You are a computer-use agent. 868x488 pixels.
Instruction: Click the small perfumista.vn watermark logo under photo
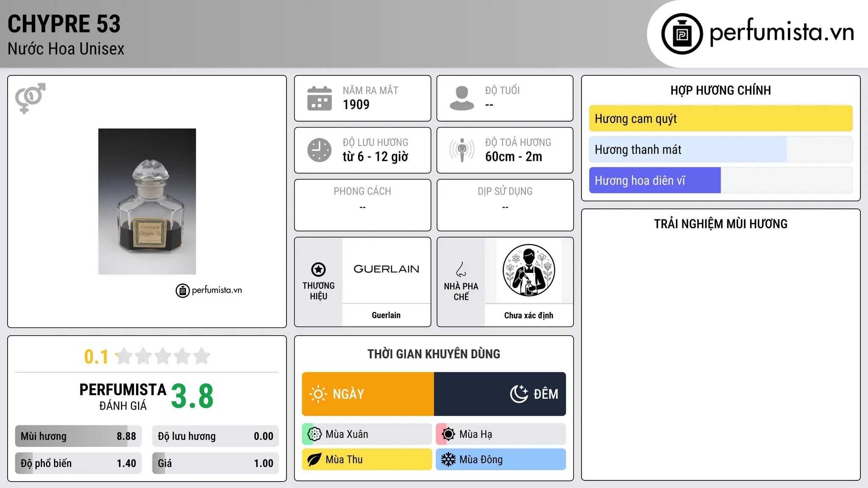[x=209, y=290]
